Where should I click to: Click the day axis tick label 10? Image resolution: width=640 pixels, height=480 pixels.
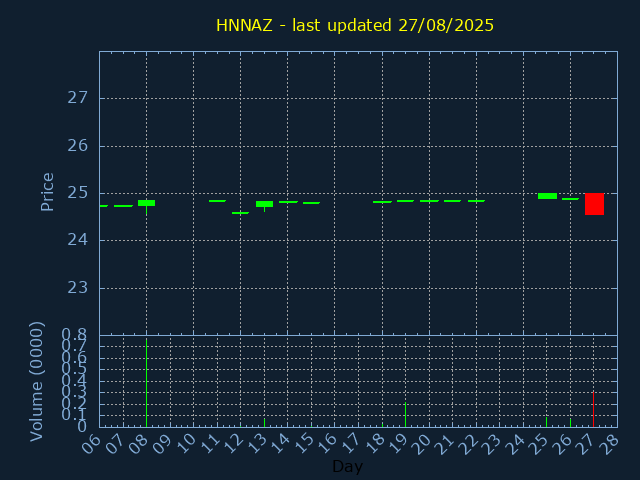pyautogui.click(x=186, y=443)
